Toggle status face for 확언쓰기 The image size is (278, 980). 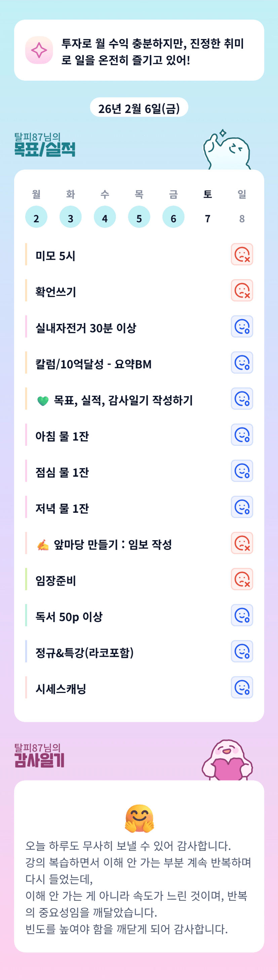click(242, 290)
